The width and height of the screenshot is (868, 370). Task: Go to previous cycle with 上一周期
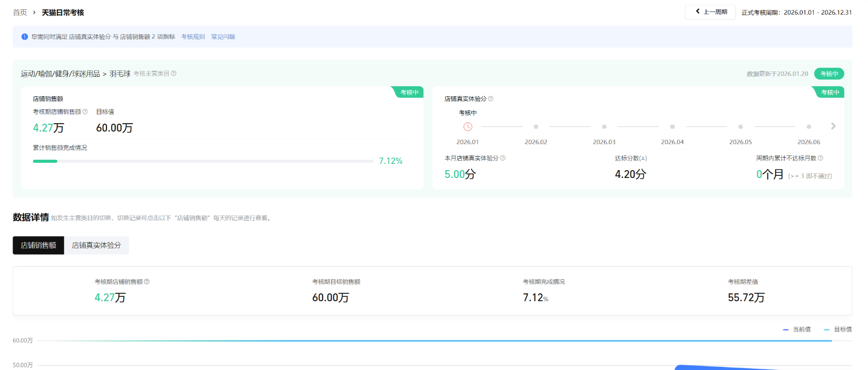tap(710, 12)
